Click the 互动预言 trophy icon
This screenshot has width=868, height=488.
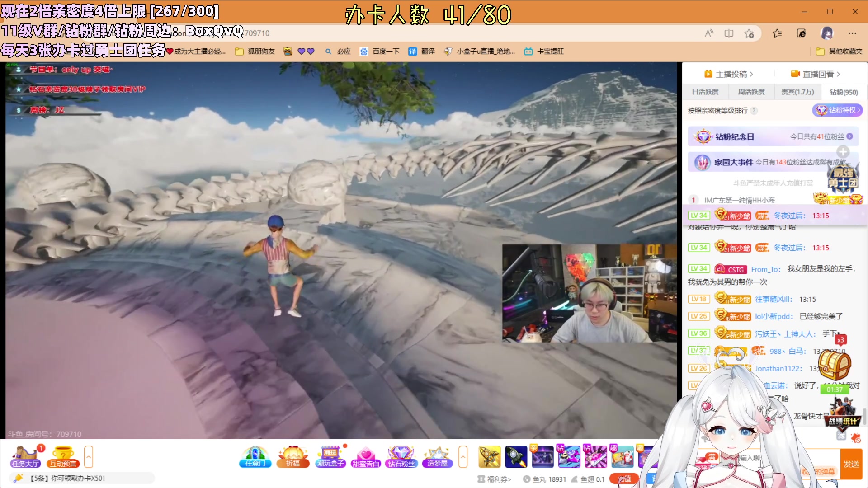pyautogui.click(x=63, y=457)
